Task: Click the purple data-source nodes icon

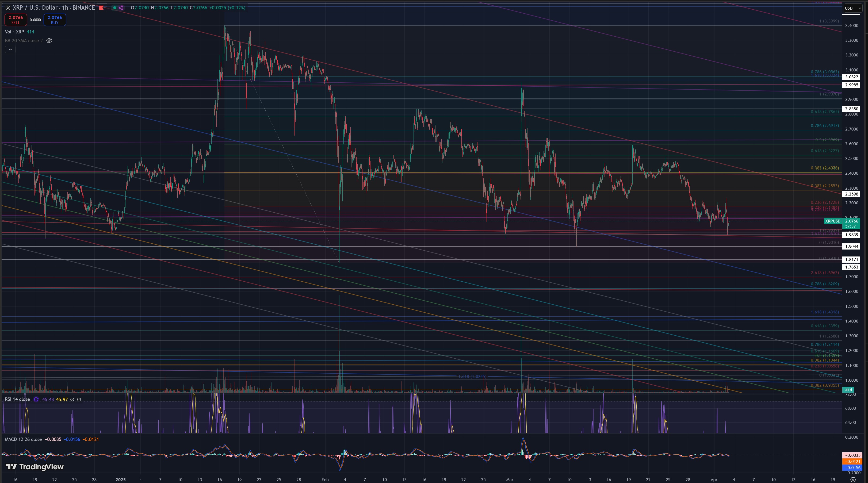Action: click(x=121, y=7)
